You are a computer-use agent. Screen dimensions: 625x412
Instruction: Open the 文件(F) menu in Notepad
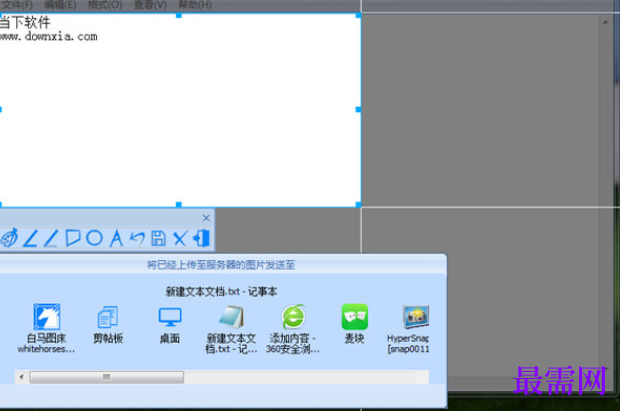17,5
